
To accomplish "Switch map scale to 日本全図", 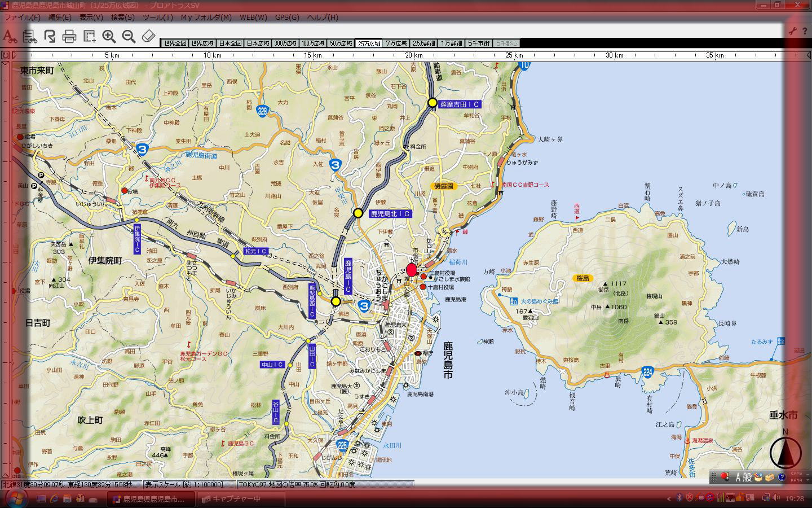I will 230,43.
